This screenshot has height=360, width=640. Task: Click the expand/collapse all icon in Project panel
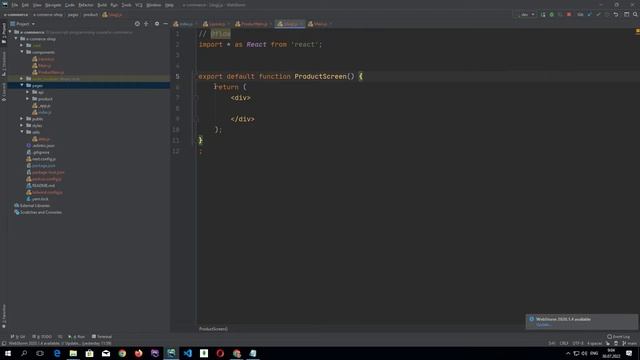(146, 24)
